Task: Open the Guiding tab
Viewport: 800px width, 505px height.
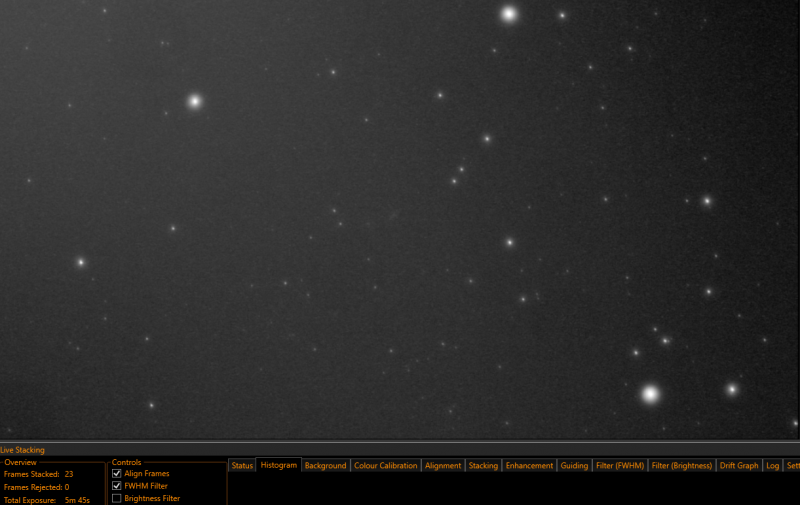Action: [x=574, y=465]
